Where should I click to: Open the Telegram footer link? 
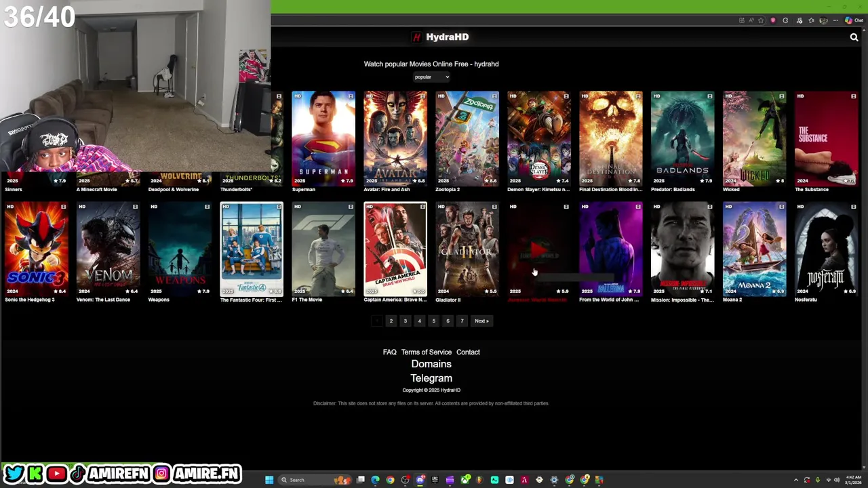(x=431, y=378)
